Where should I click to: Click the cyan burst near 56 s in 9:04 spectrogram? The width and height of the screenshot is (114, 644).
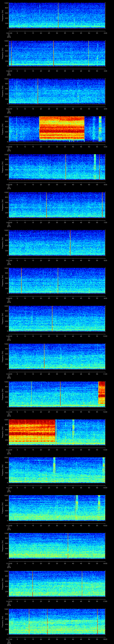[x=100, y=129]
